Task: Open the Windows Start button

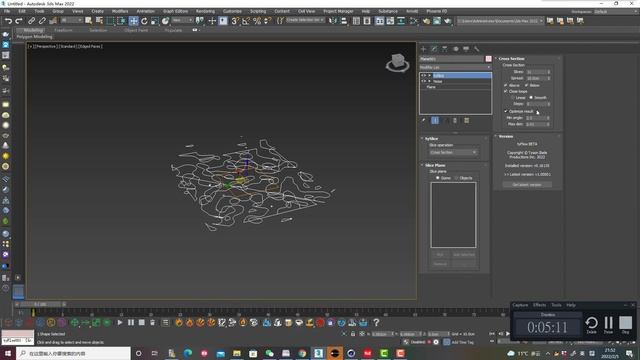Action: (7, 353)
